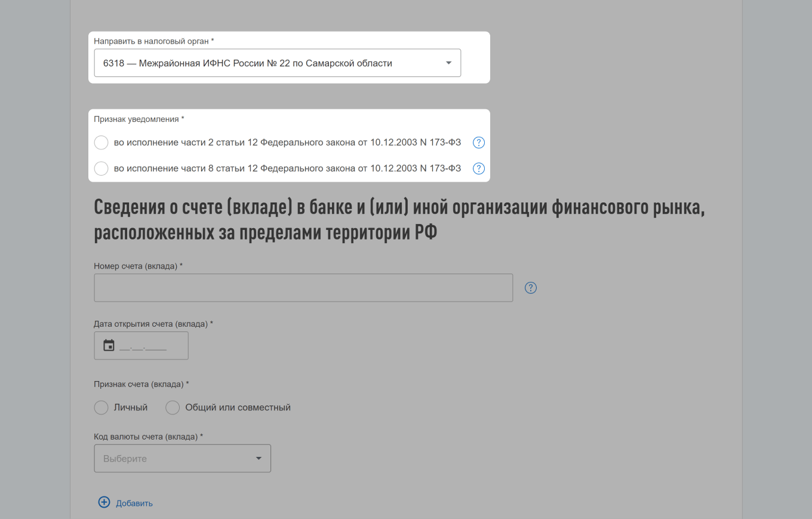Open help for the first notification reason option
The width and height of the screenshot is (812, 519).
(x=478, y=143)
